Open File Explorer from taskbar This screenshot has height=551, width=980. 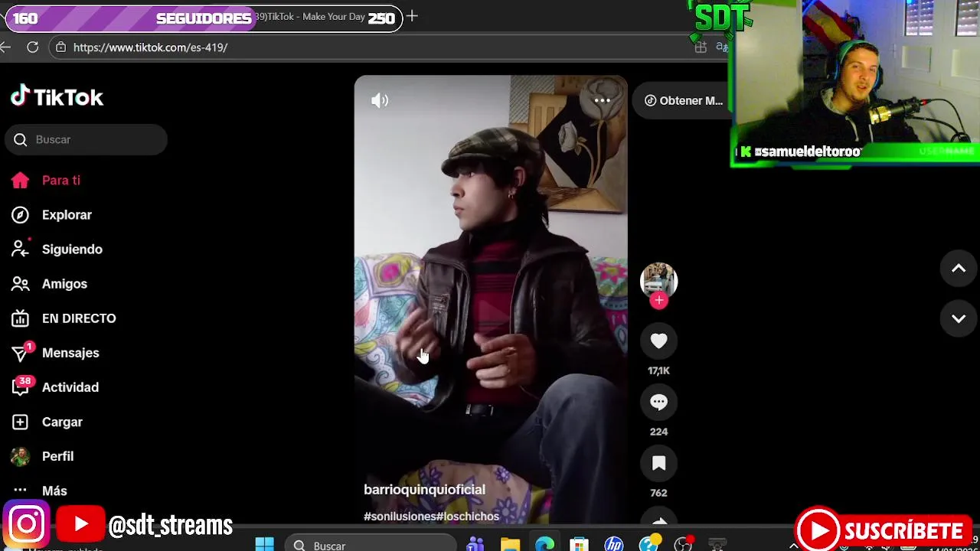510,545
